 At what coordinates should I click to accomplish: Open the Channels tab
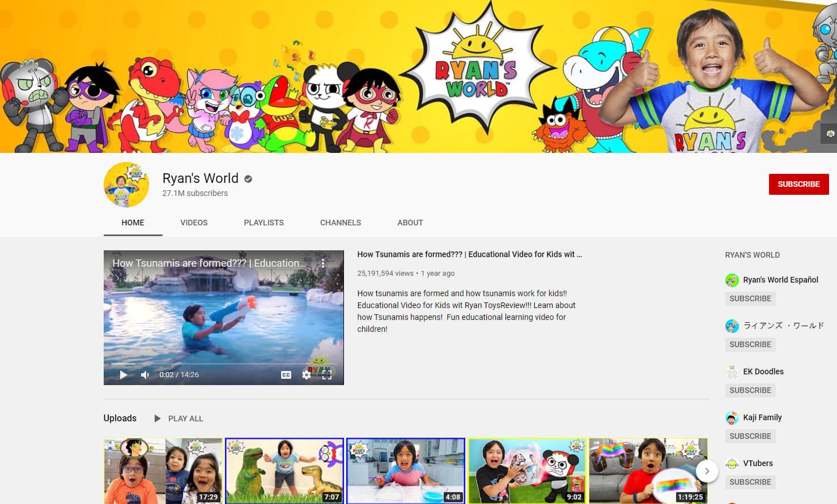point(341,223)
